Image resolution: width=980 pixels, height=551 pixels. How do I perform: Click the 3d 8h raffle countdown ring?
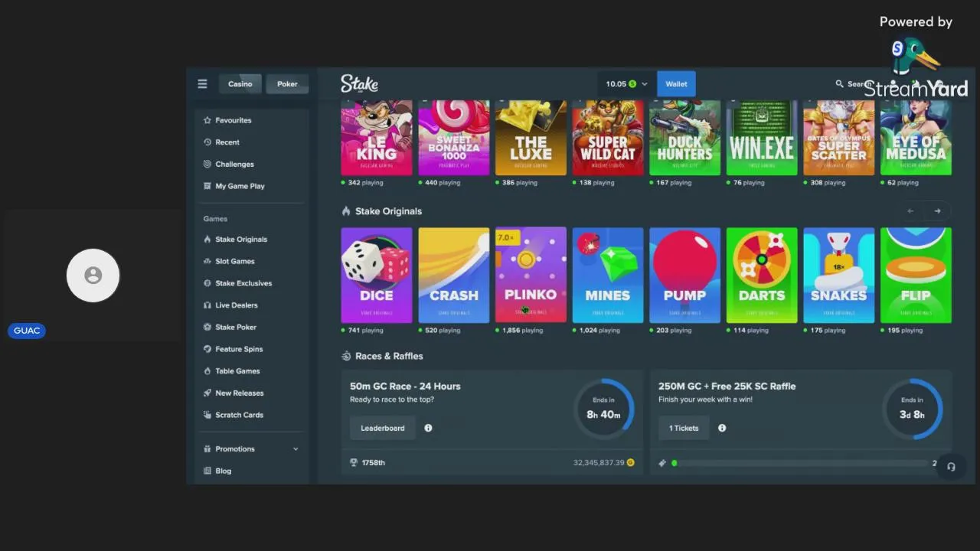click(x=912, y=409)
